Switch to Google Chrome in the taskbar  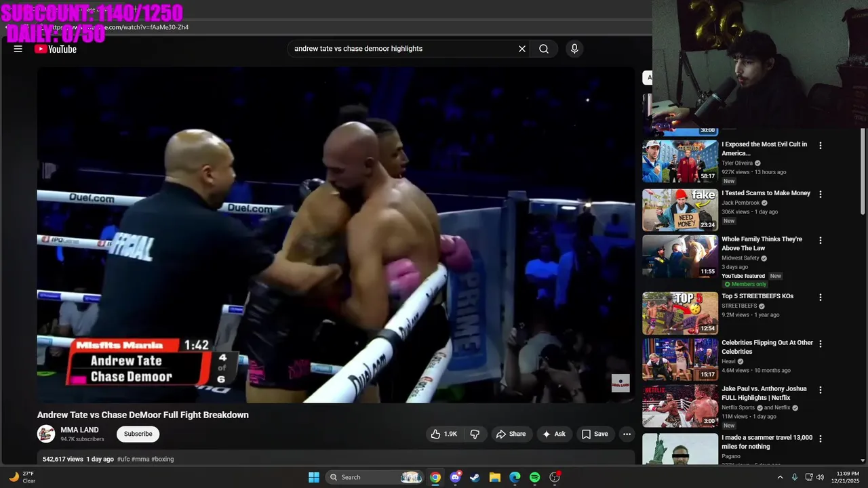click(x=435, y=477)
